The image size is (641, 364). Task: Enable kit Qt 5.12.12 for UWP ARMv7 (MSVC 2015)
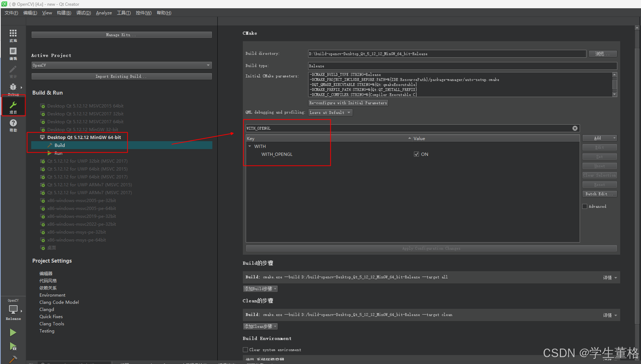pos(89,185)
